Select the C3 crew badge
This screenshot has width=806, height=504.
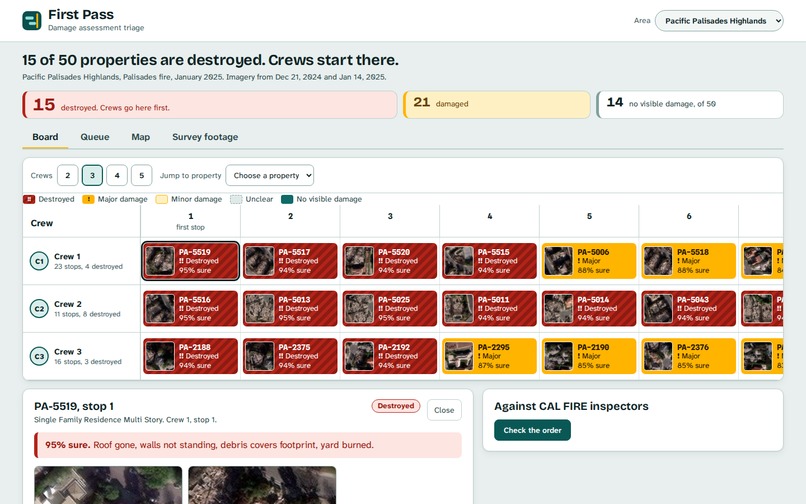click(x=39, y=356)
